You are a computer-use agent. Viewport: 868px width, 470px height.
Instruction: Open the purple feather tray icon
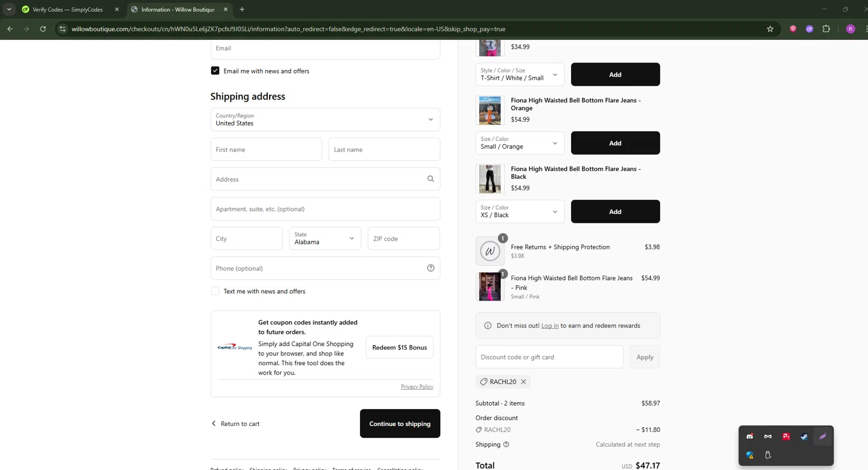click(822, 436)
